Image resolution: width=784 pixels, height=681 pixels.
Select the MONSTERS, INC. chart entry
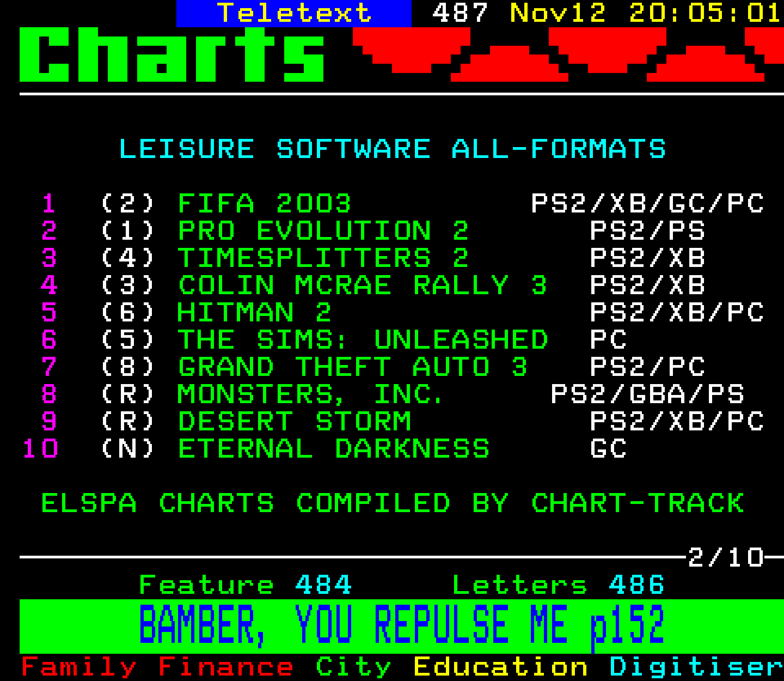[310, 394]
